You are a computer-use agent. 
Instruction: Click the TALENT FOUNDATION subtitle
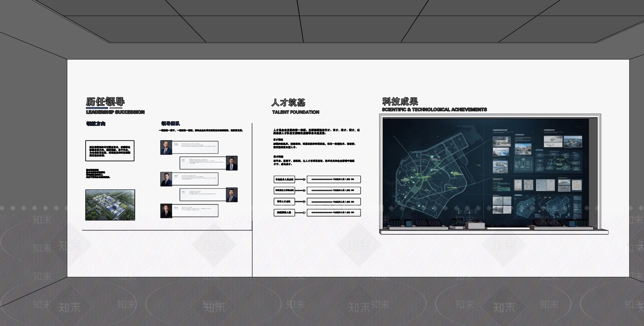[295, 112]
